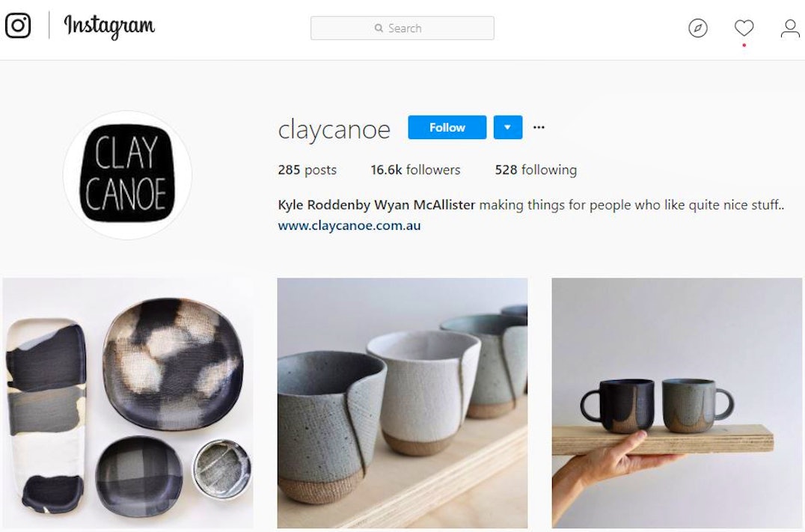Viewport: 805px width, 532px height.
Task: Click the claycanoe username heading
Action: point(334,129)
